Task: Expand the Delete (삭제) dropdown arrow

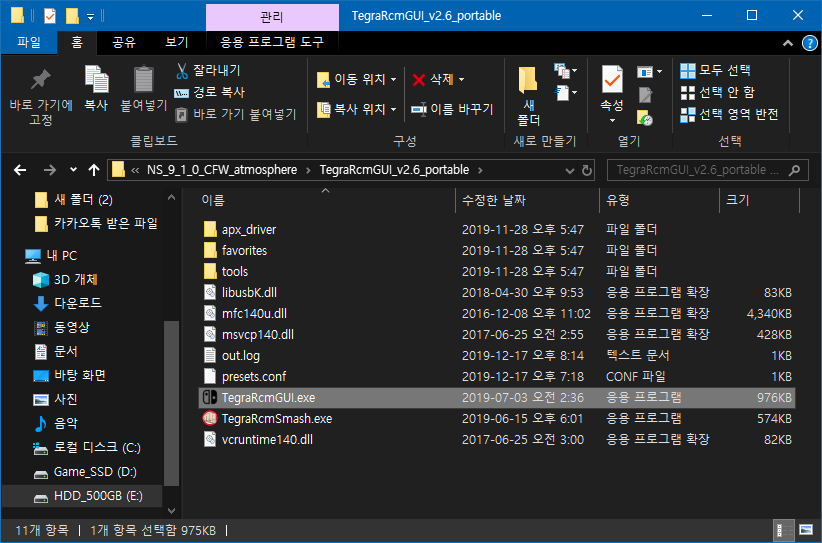Action: (461, 80)
